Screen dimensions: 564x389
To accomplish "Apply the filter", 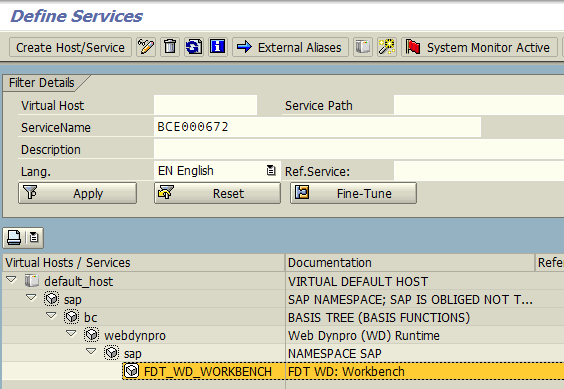I will click(77, 193).
